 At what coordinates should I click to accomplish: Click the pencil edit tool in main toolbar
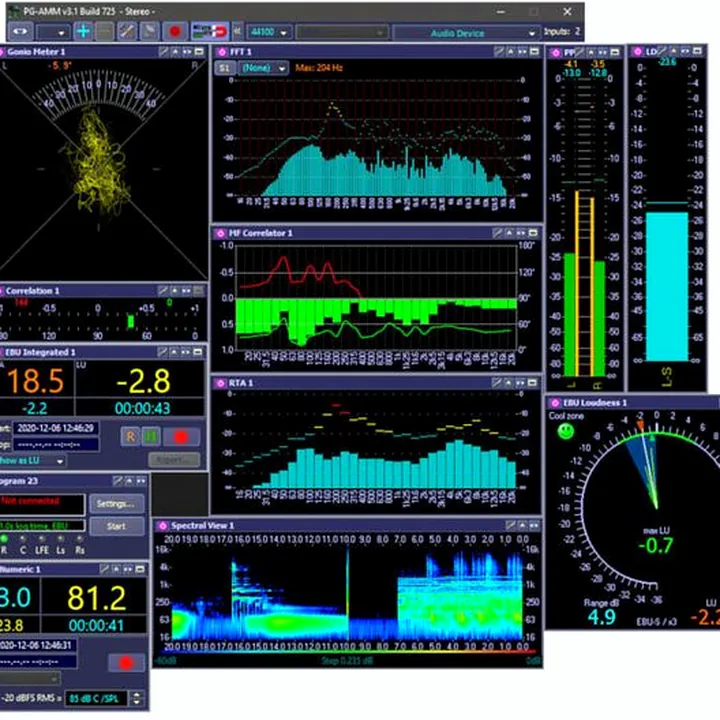pos(127,32)
